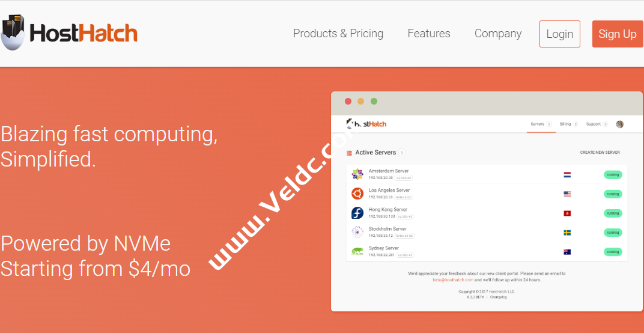Open the Features menu
Viewport: 644px width, 333px height.
pos(429,33)
